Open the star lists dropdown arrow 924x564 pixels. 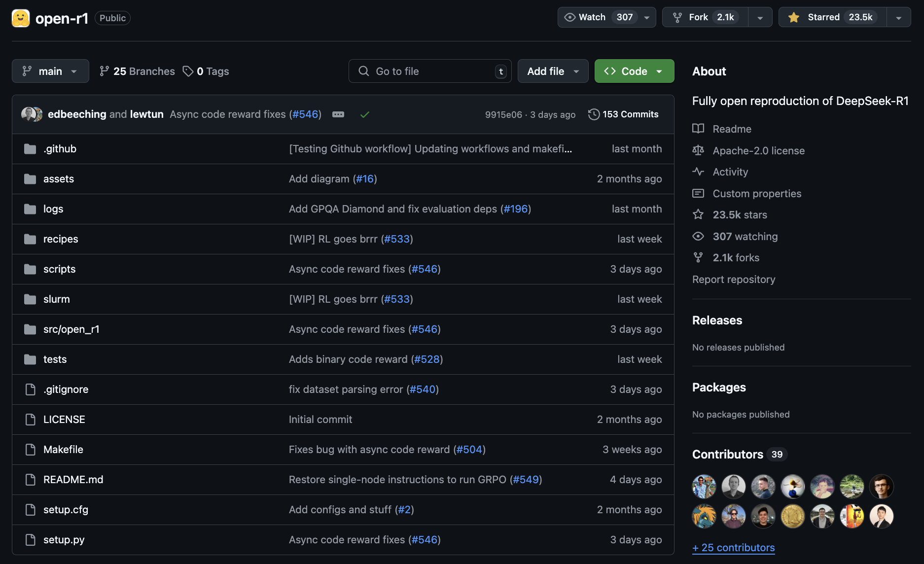tap(899, 18)
